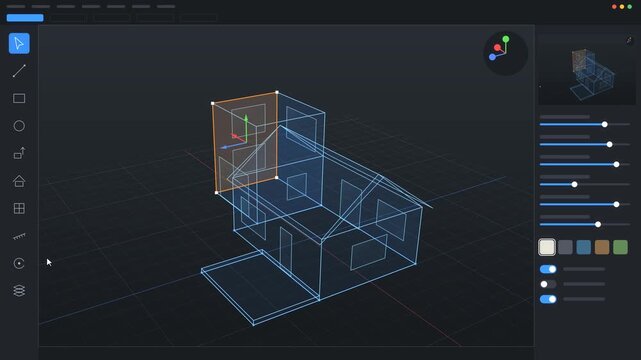Click the bottom-left handle of the orange face
The image size is (641, 360).
point(216,192)
